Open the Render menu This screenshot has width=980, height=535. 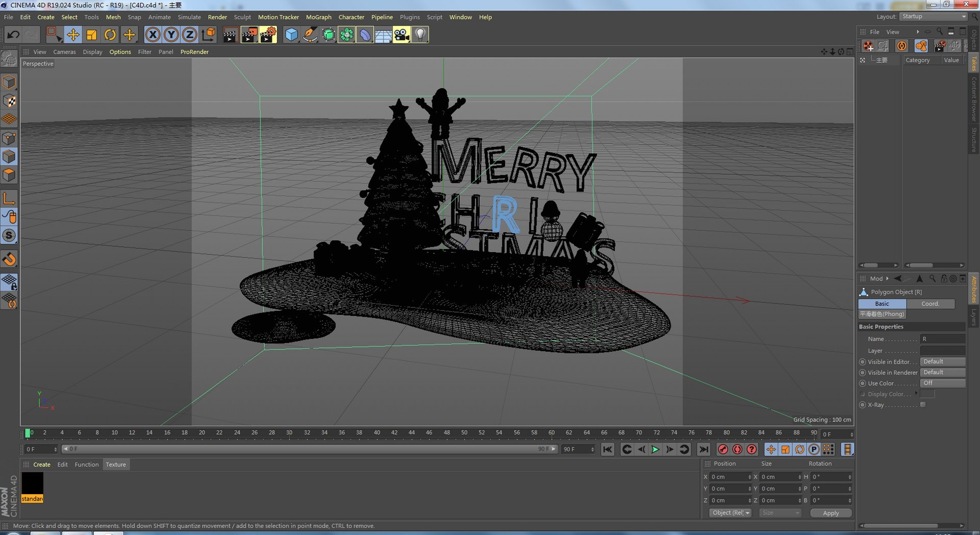click(217, 17)
